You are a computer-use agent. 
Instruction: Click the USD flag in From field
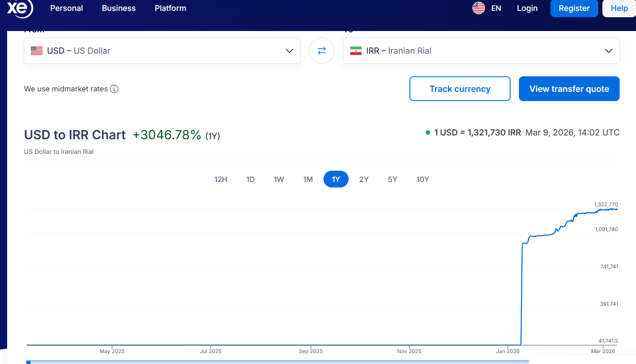pyautogui.click(x=37, y=51)
